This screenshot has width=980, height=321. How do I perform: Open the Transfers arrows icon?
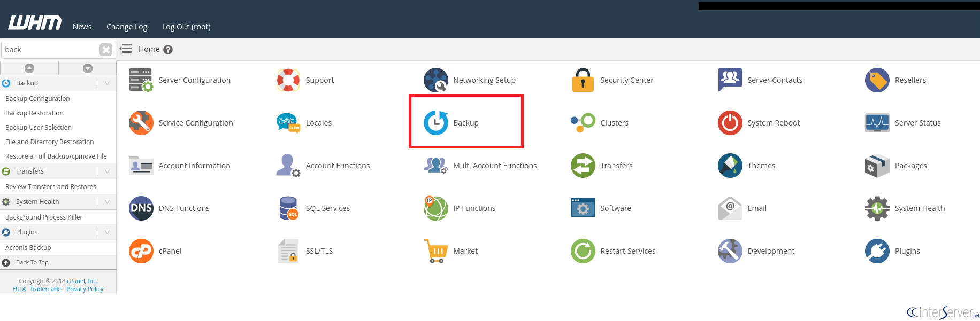point(583,166)
